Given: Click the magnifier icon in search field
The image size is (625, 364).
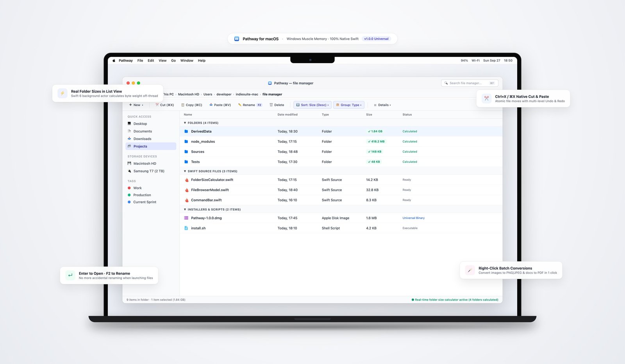Looking at the screenshot, I should pyautogui.click(x=446, y=83).
